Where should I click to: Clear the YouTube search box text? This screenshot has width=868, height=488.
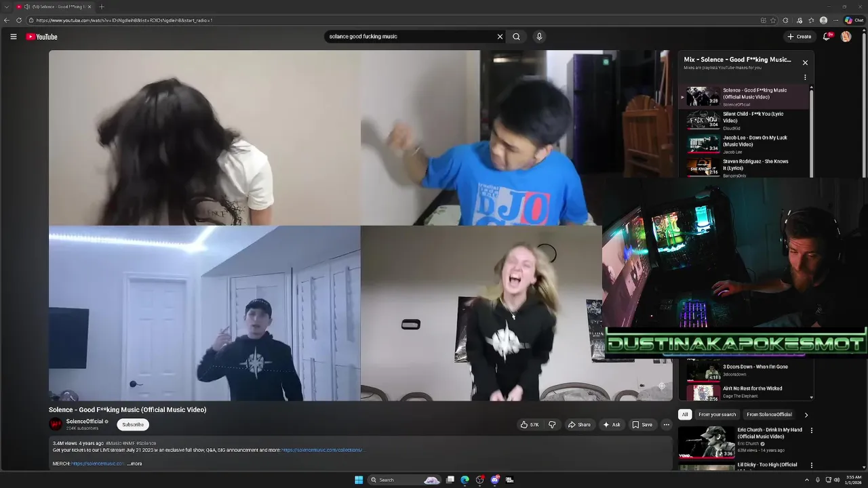[500, 37]
